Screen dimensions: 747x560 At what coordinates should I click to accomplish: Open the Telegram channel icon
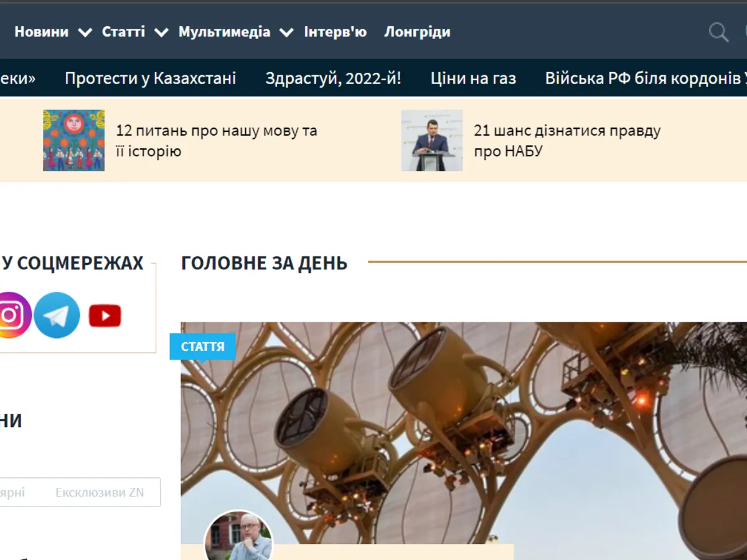[x=57, y=315]
